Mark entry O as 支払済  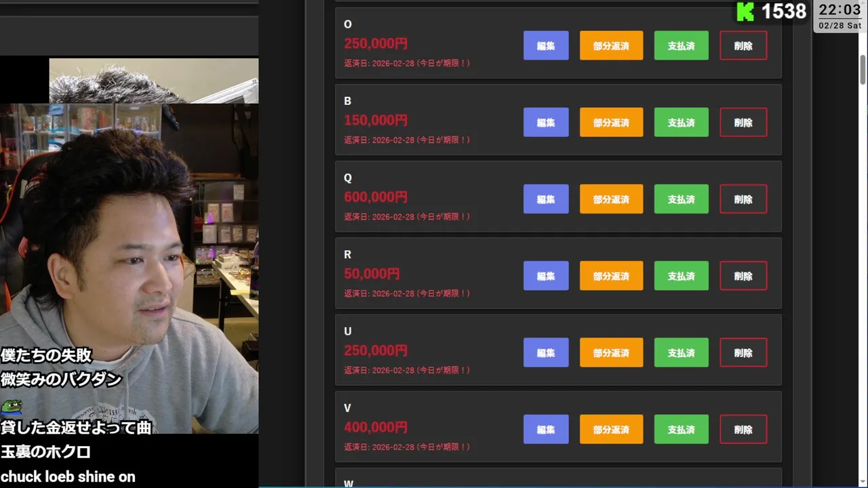[x=681, y=45]
